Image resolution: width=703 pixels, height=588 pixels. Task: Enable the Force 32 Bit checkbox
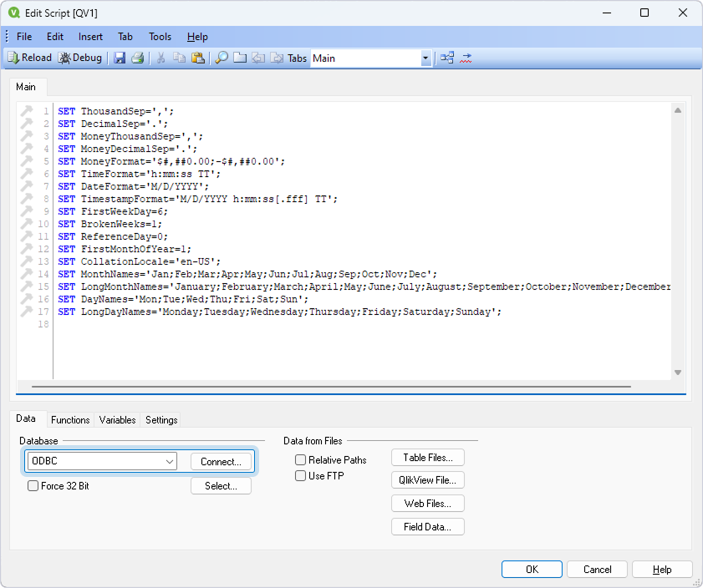coord(33,486)
